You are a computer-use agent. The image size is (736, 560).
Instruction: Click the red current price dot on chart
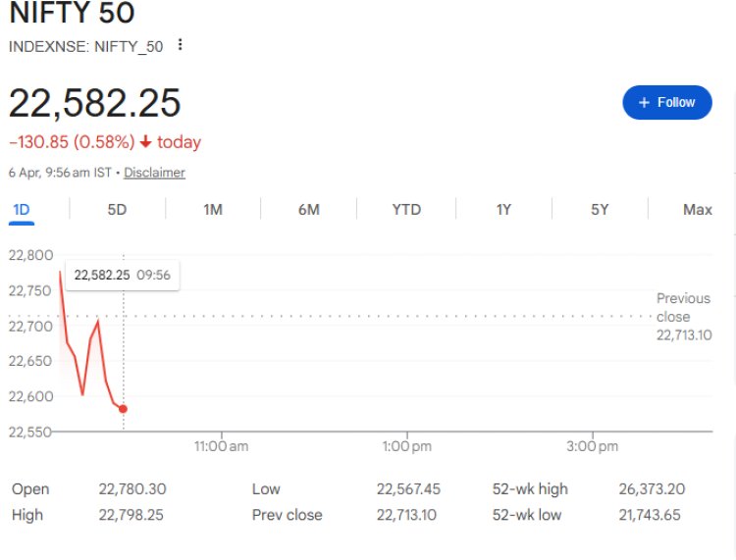pyautogui.click(x=123, y=409)
